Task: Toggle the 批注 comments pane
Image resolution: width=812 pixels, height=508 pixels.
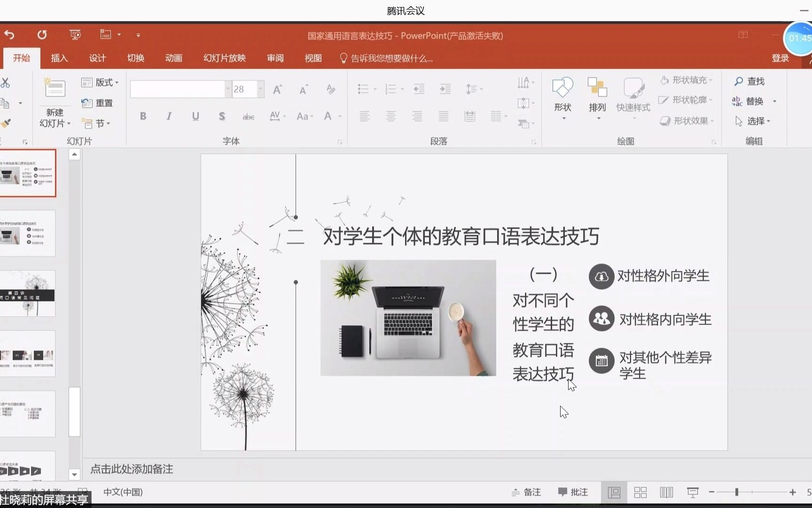Action: coord(573,492)
